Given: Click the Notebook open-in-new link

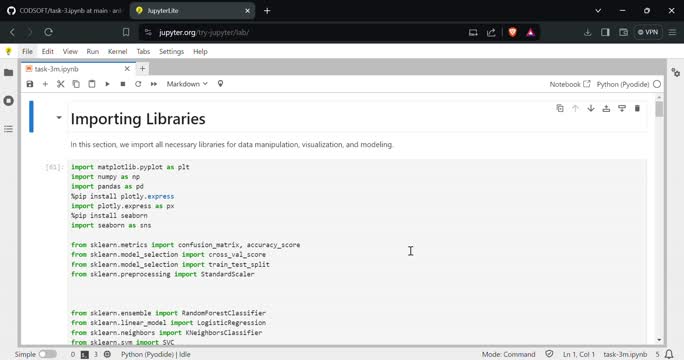Looking at the screenshot, I should coord(570,84).
